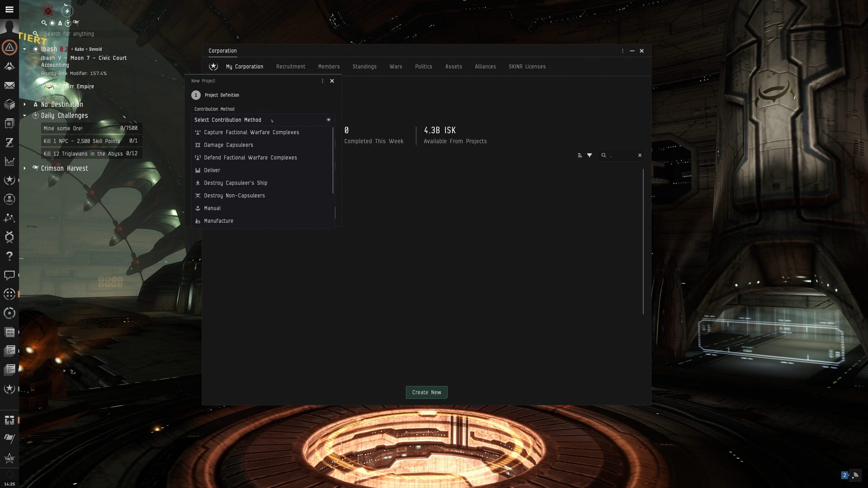Open the Inventory box icon in the Neocom
The width and height of the screenshot is (868, 488).
click(9, 103)
